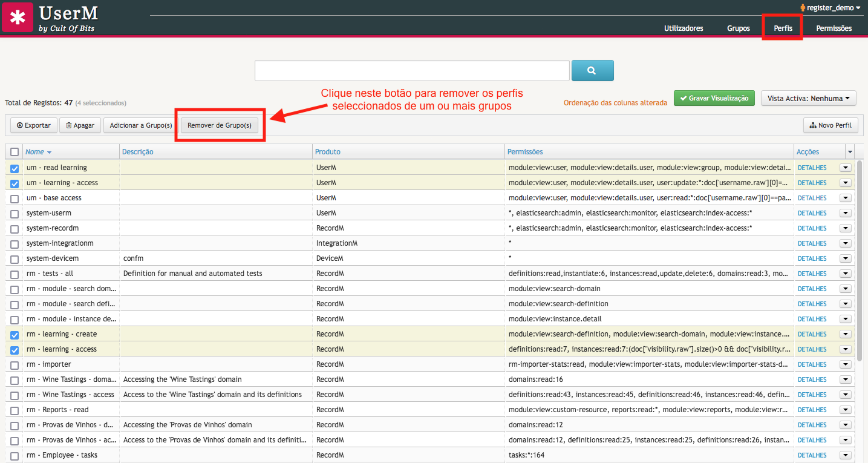
Task: Click the Novo Perfil button
Action: [x=830, y=125]
